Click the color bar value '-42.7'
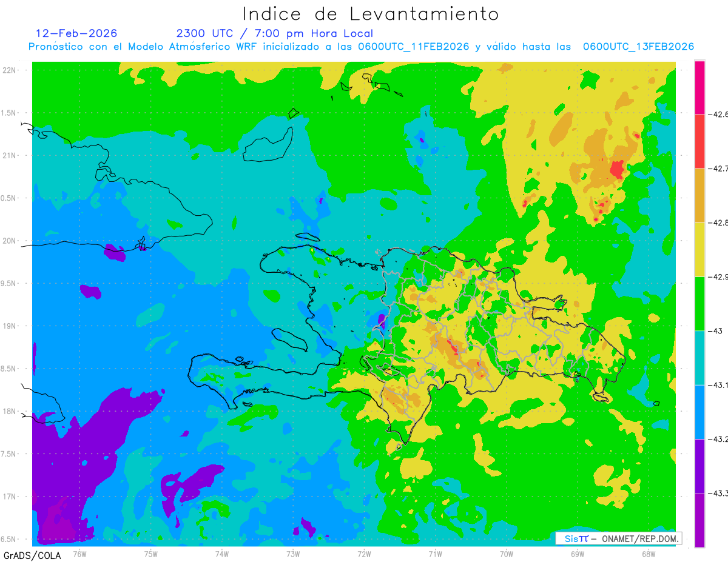The width and height of the screenshot is (728, 562). pyautogui.click(x=718, y=168)
